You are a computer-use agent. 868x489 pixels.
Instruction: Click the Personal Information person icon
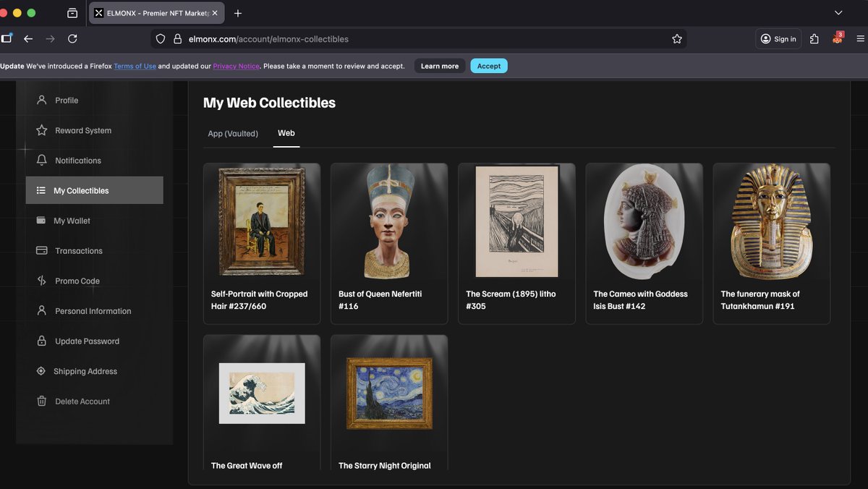(x=41, y=310)
